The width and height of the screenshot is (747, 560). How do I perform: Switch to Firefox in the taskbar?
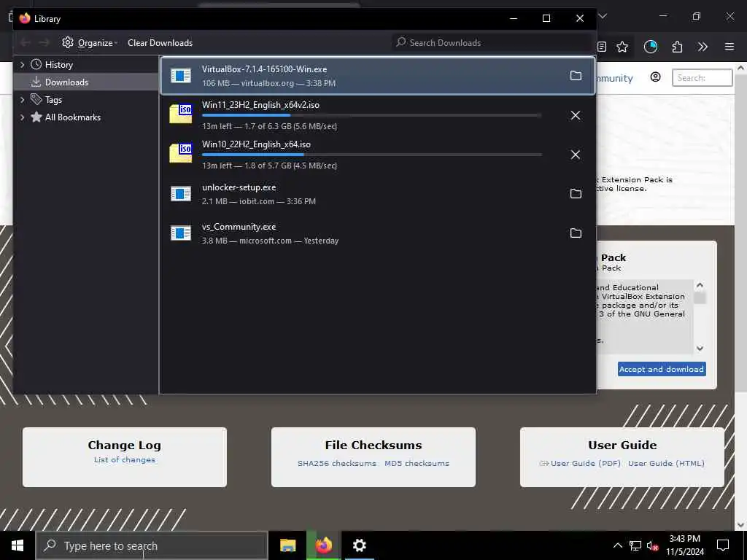[323, 545]
